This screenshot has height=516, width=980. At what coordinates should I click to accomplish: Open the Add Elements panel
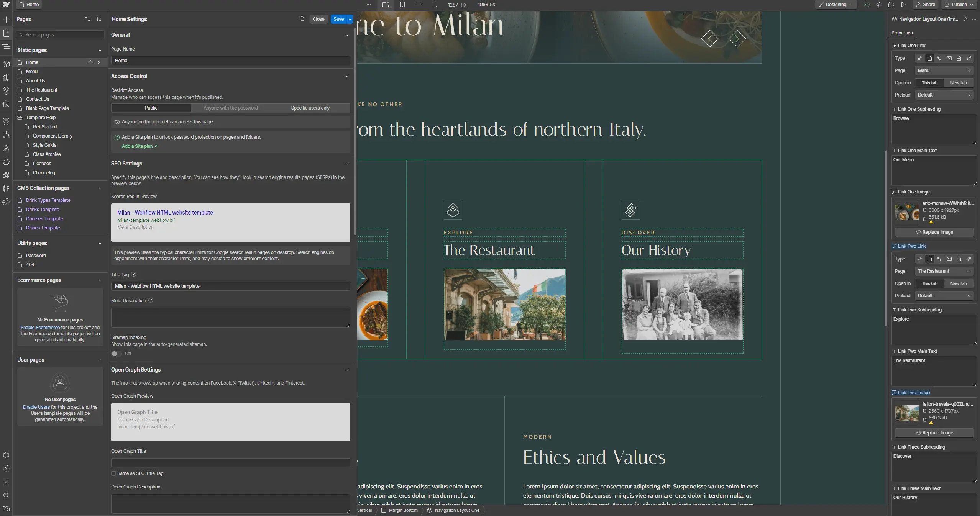6,20
